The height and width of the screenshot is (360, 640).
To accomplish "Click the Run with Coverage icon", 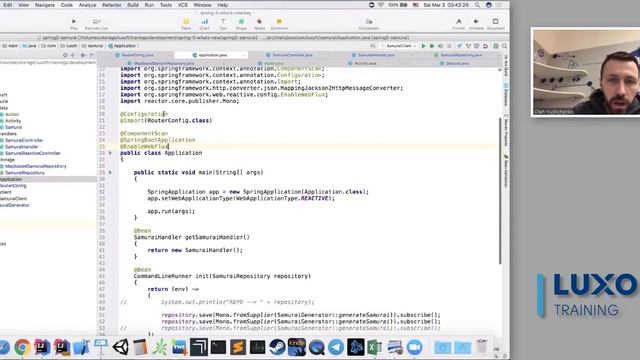I will [x=440, y=46].
